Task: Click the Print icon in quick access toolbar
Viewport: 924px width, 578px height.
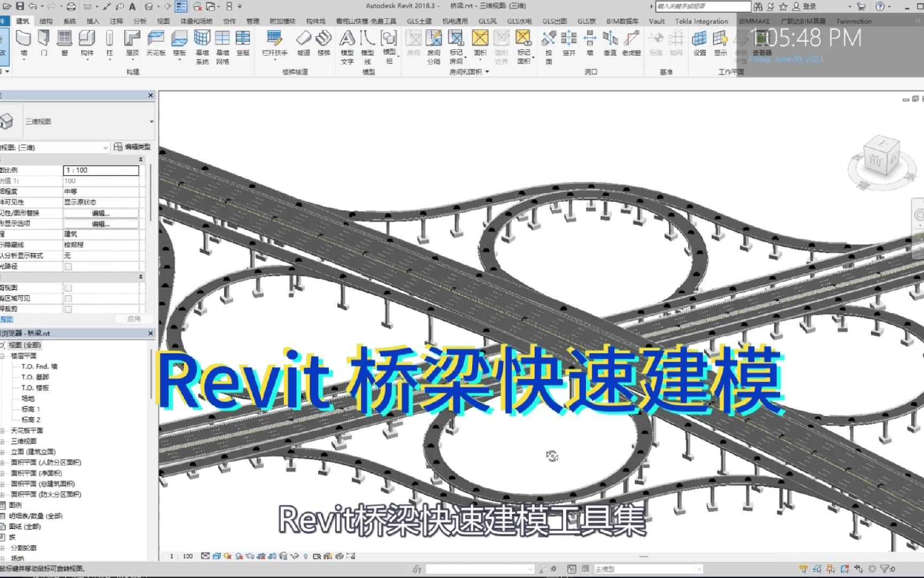Action: click(x=71, y=6)
